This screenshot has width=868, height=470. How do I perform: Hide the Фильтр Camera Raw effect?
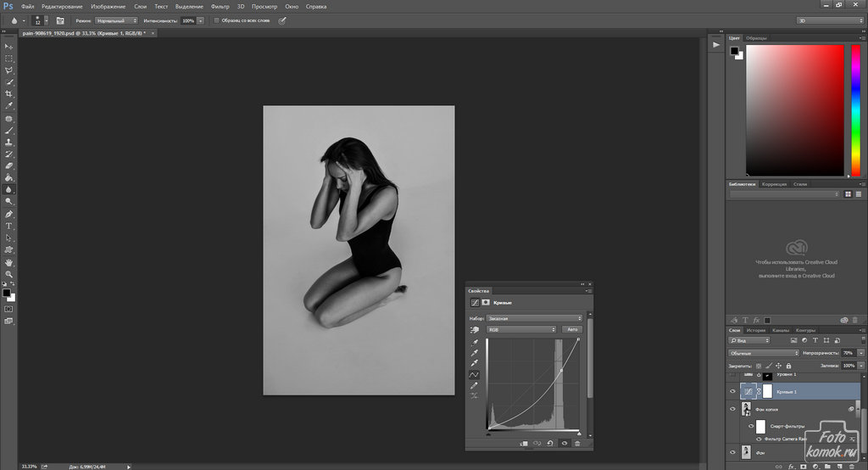[759, 439]
